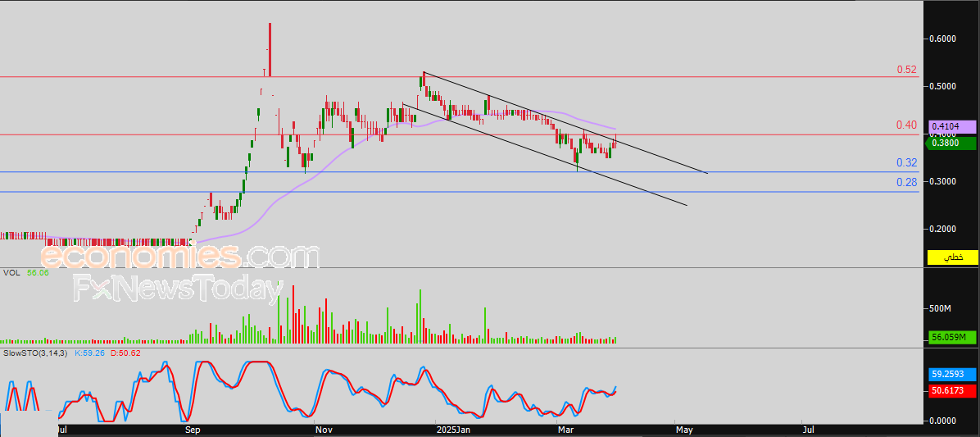Viewport: 980px width, 437px height.
Task: Click the Nov date axis label
Action: coord(323,430)
